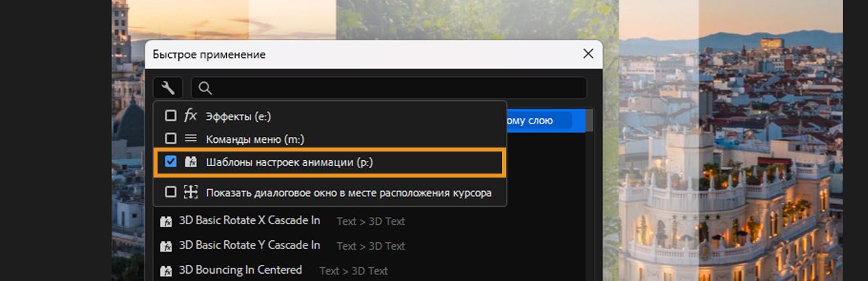
Task: Enable the Команды меню (m:) checkbox
Action: 171,138
